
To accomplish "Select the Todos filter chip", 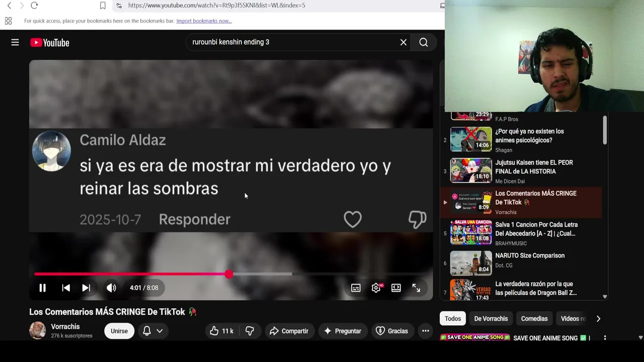I will point(453,319).
